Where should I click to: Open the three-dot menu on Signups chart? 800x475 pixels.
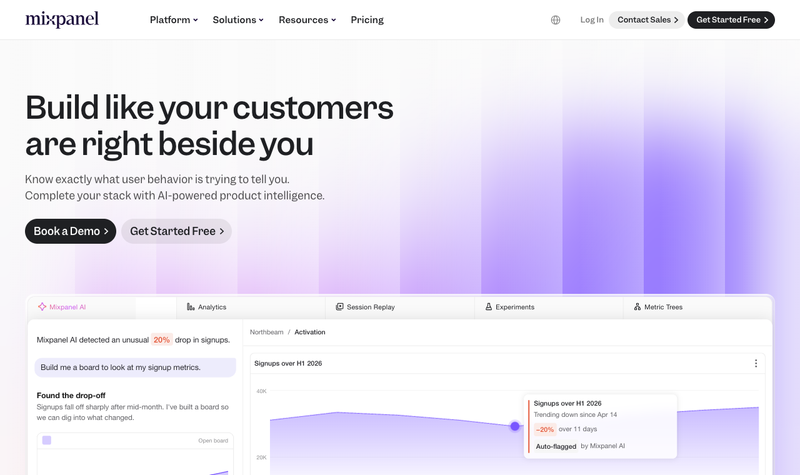coord(756,363)
